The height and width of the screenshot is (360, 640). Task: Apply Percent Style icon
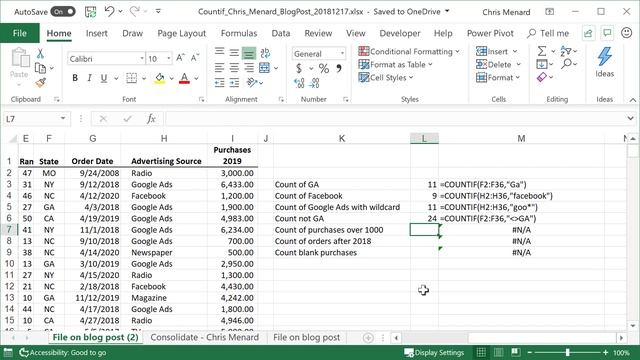pyautogui.click(x=324, y=69)
